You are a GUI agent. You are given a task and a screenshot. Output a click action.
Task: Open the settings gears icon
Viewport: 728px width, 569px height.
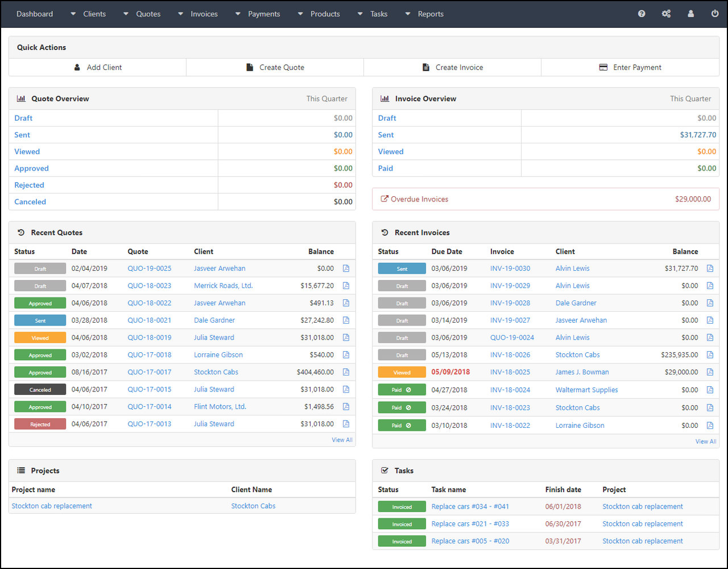666,14
